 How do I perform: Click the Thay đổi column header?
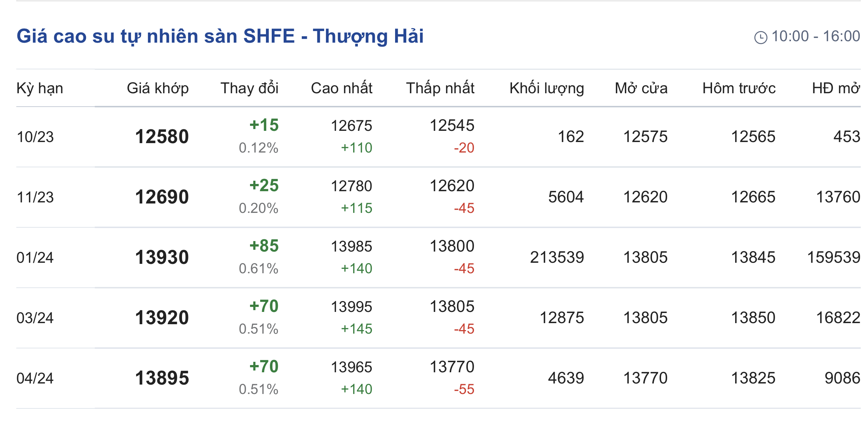click(249, 88)
